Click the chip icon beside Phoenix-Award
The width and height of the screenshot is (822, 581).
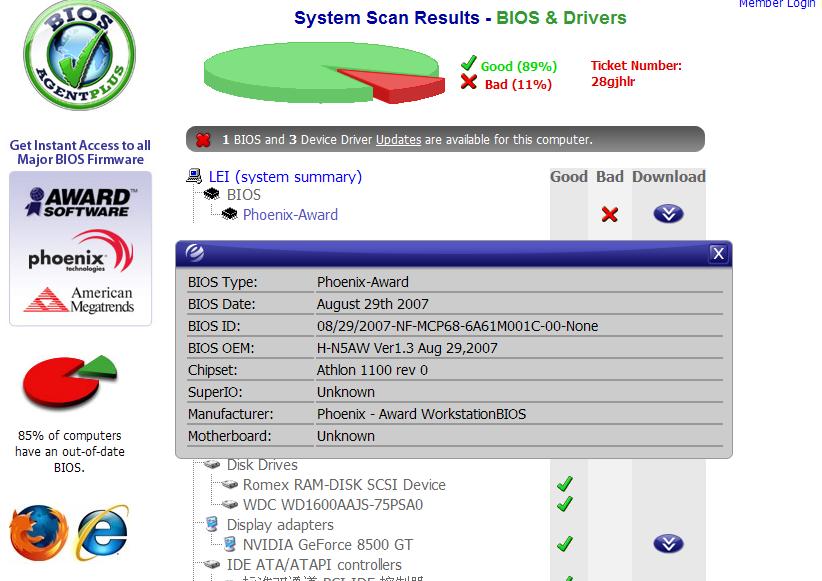[x=229, y=214]
